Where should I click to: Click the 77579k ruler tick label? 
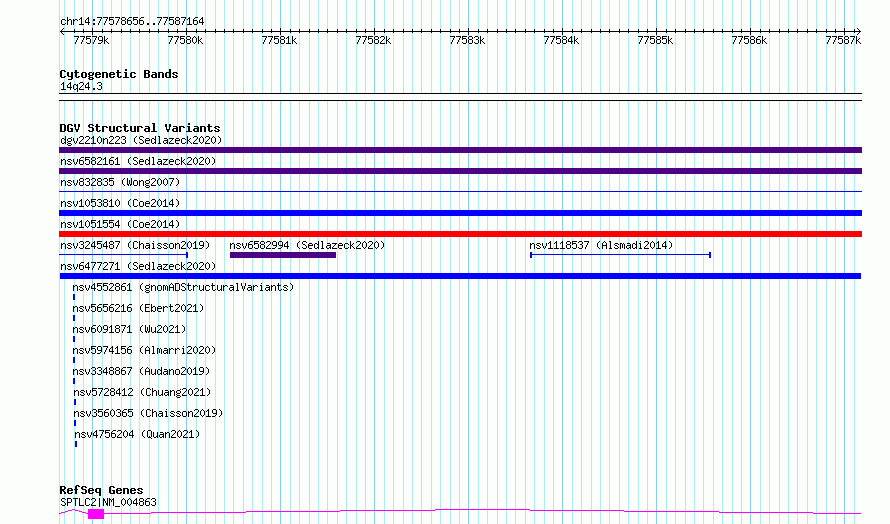click(91, 40)
